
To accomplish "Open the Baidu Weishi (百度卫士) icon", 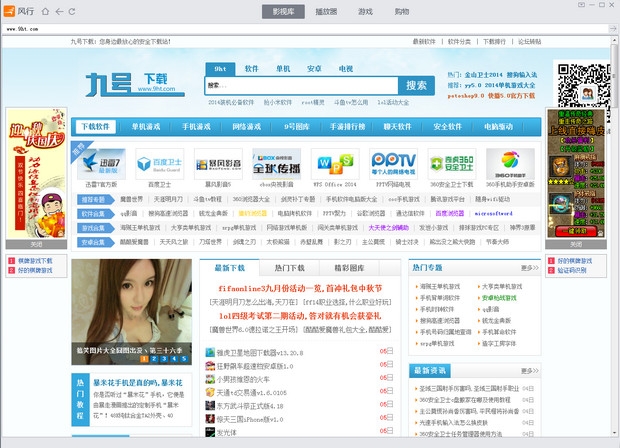I will click(159, 163).
